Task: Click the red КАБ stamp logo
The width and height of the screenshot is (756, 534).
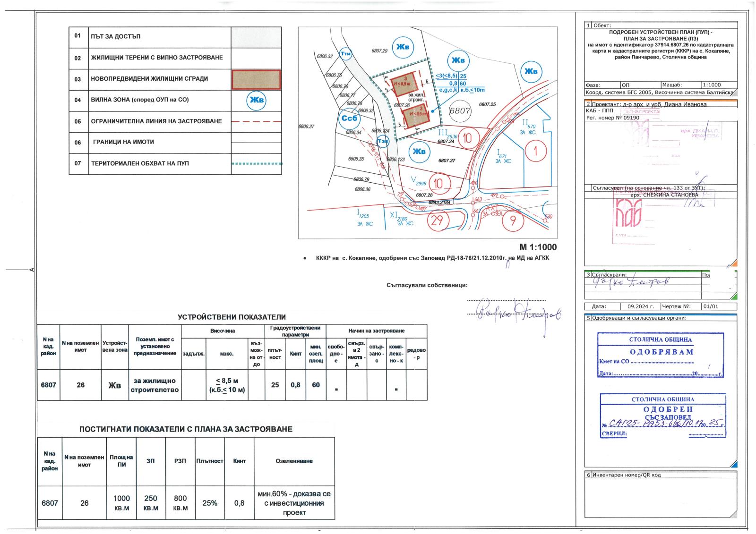Action: coord(628,212)
